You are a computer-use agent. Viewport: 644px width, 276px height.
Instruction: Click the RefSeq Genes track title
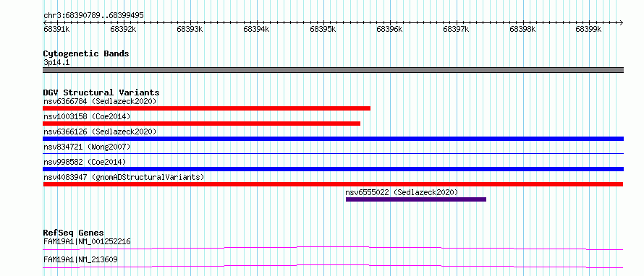(74, 233)
